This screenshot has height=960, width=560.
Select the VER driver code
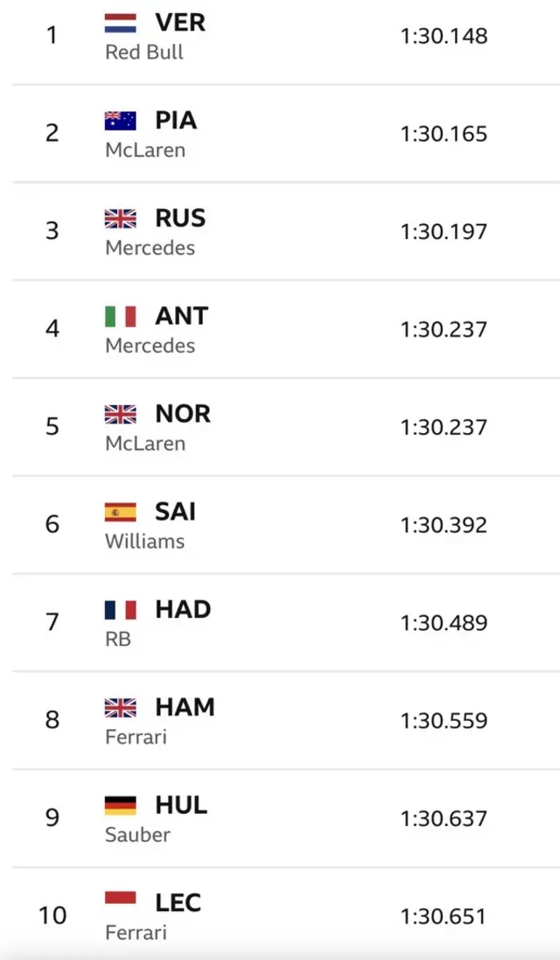(x=180, y=23)
